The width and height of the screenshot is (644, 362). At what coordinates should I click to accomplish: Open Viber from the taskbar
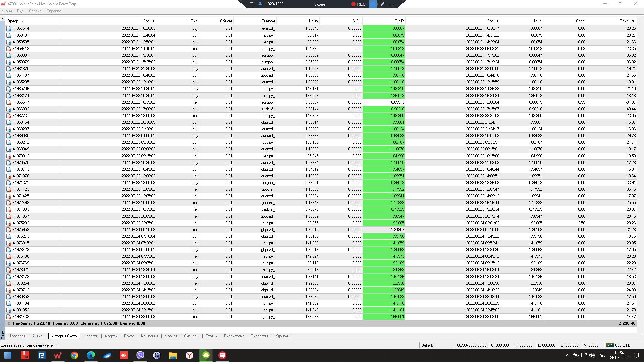[x=140, y=355]
